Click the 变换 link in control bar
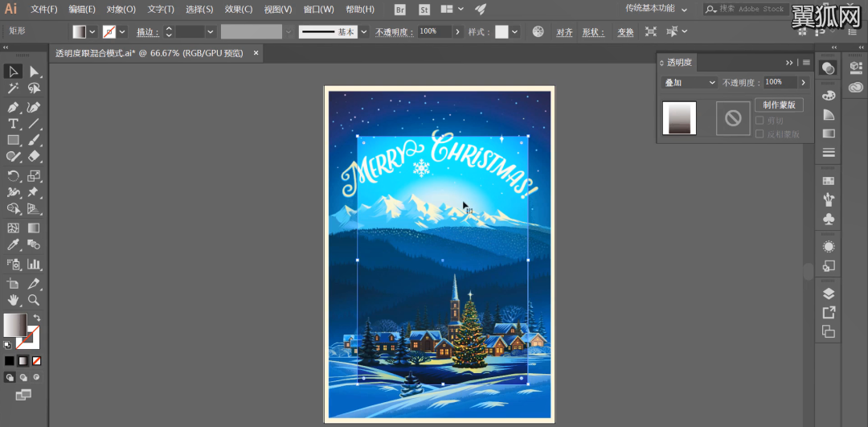Image resolution: width=868 pixels, height=427 pixels. [x=625, y=32]
